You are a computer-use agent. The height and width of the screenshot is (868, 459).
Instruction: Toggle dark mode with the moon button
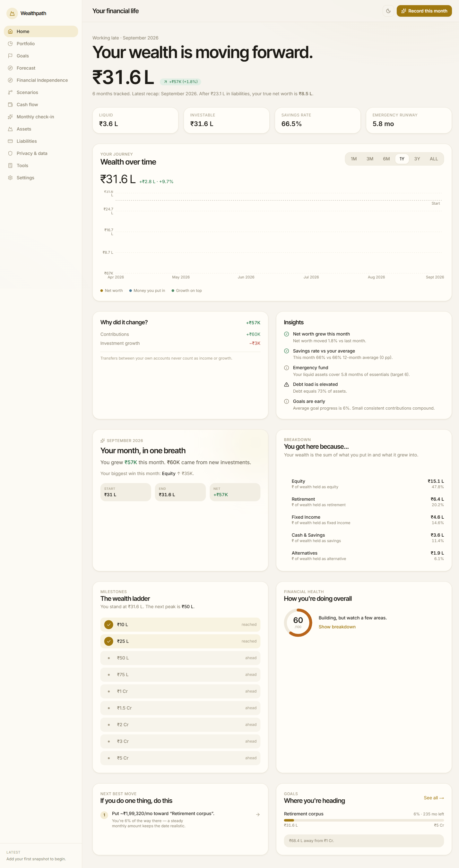click(388, 11)
